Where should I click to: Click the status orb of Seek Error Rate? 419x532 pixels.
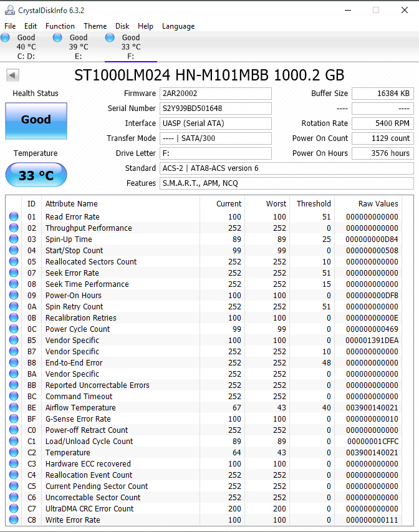[x=14, y=273]
